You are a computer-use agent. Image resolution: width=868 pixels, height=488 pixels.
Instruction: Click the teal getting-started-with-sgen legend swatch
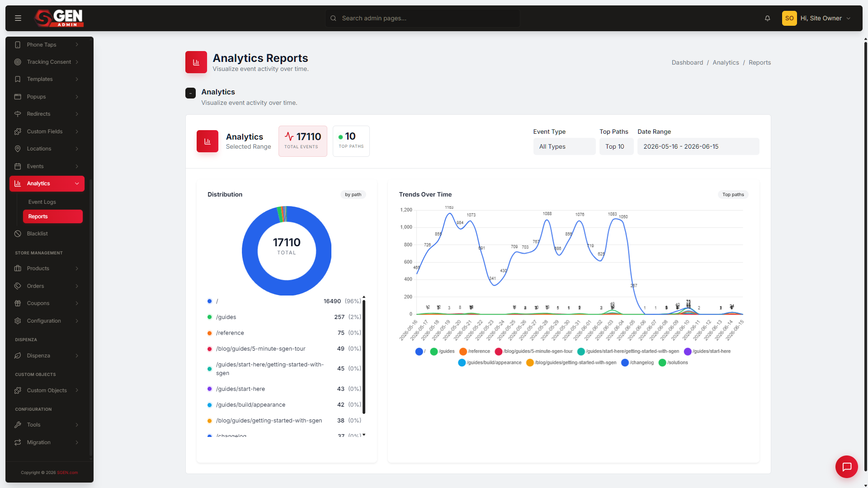pyautogui.click(x=581, y=352)
